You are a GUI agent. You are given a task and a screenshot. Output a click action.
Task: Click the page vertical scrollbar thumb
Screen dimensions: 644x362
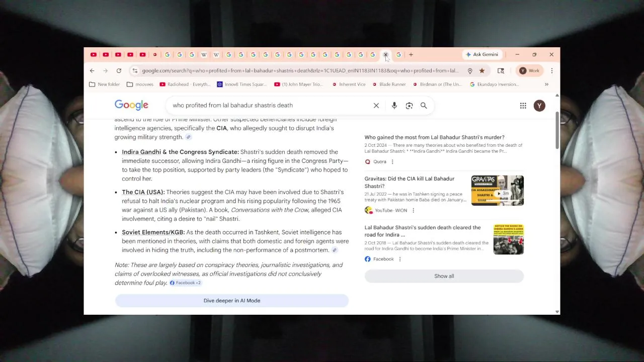(x=557, y=130)
